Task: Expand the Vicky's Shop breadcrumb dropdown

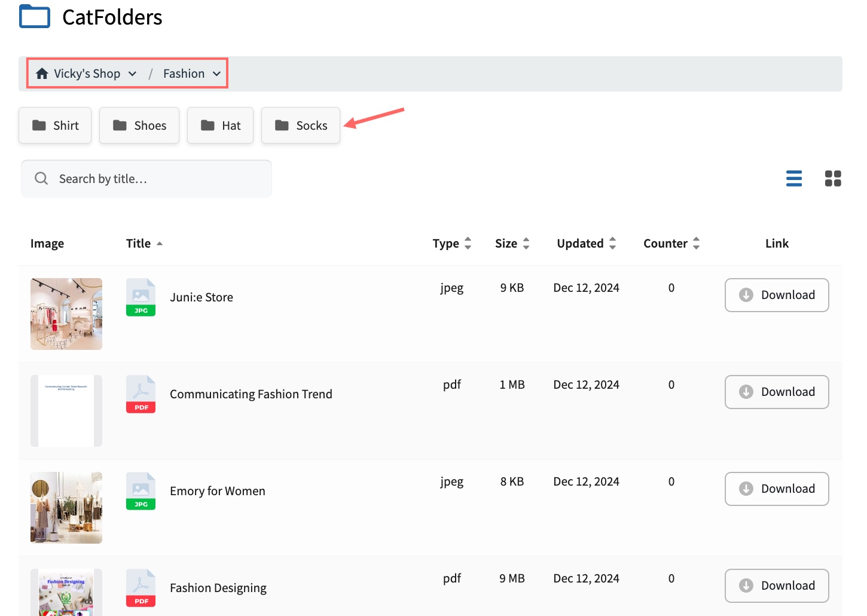Action: point(133,74)
